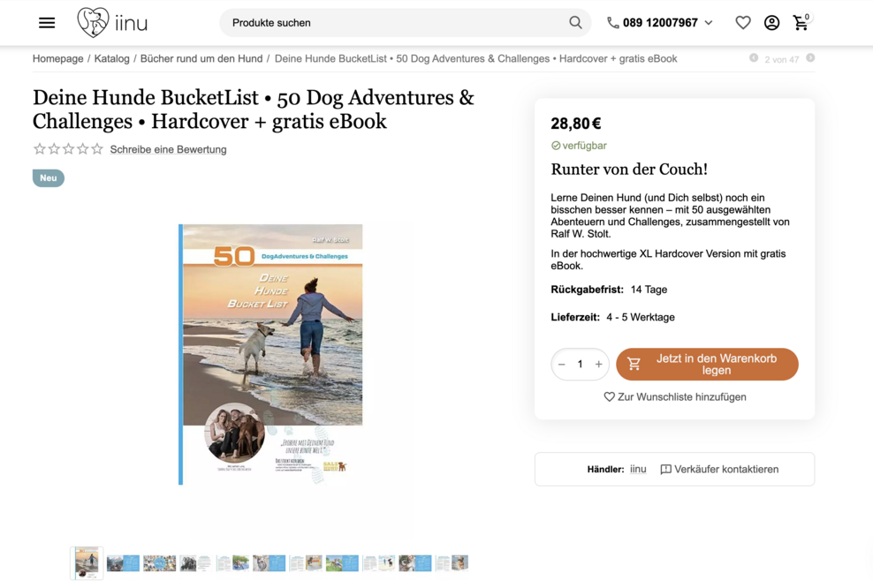Image resolution: width=873 pixels, height=588 pixels.
Task: Open the account profile icon
Action: pos(771,22)
